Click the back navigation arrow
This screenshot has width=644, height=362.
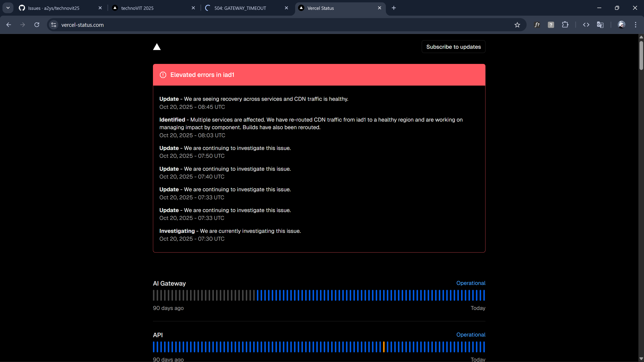pyautogui.click(x=9, y=25)
